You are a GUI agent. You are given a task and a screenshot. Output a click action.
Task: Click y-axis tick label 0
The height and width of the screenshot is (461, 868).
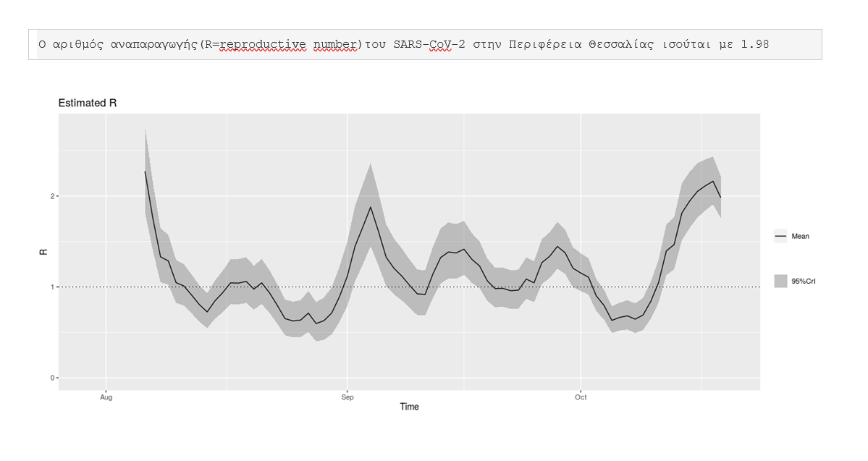[53, 378]
